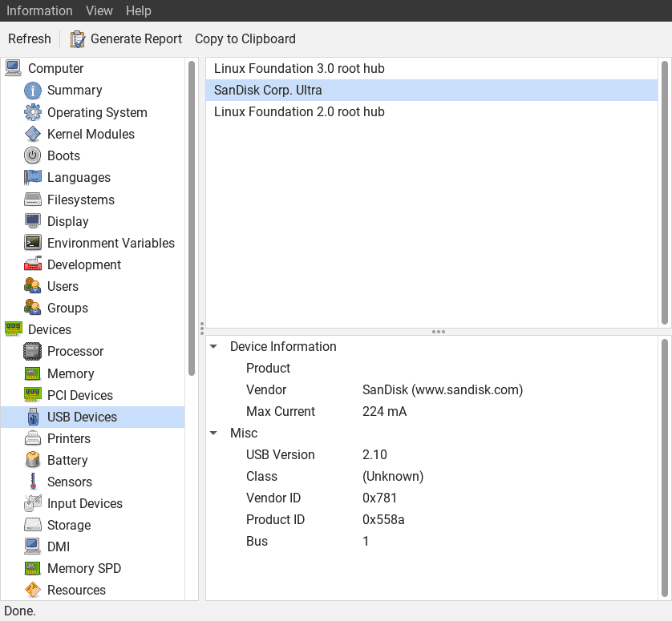Open the Summary info icon
672x621 pixels.
[x=33, y=91]
